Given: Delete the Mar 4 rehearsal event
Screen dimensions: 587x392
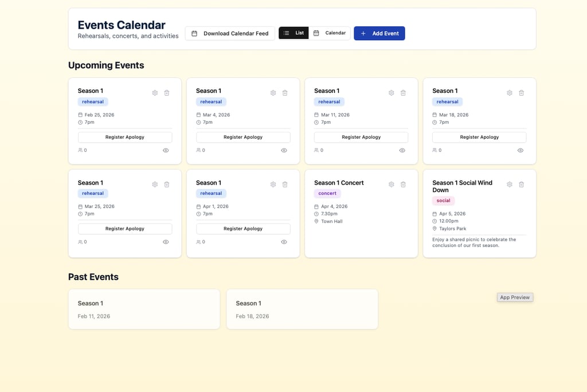Looking at the screenshot, I should point(285,93).
